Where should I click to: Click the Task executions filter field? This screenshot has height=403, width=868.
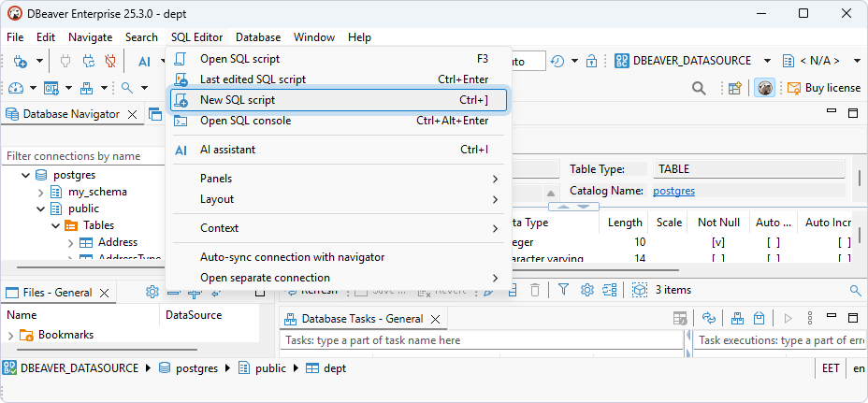779,340
